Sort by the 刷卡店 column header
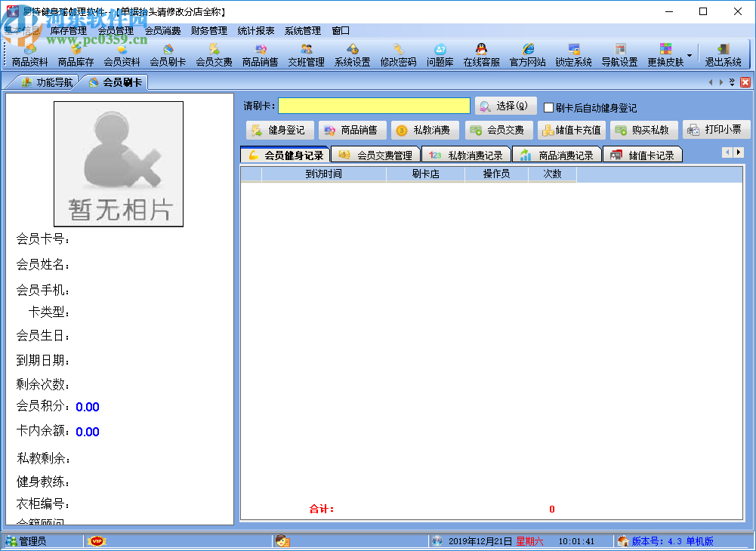 (x=425, y=174)
